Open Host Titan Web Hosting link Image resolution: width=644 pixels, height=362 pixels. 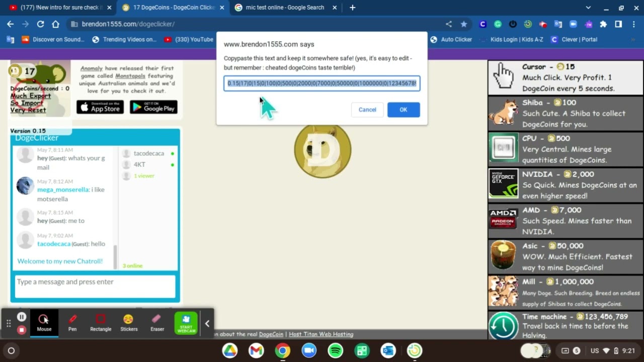click(321, 334)
